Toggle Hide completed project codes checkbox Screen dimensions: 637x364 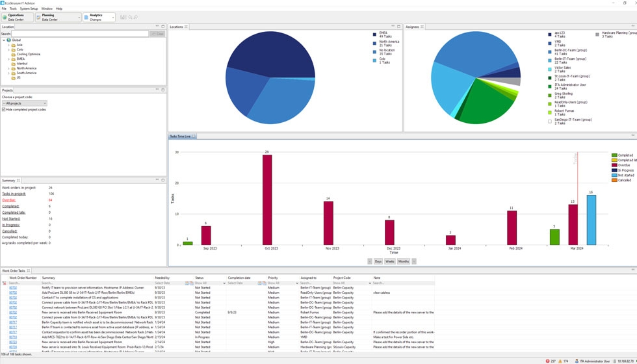click(x=4, y=110)
